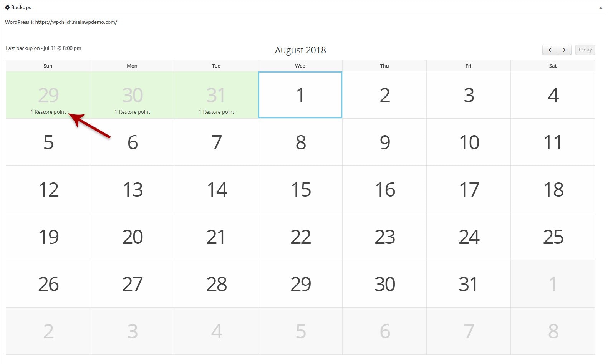The width and height of the screenshot is (608, 364).
Task: Select the grayed September 8 cell
Action: (552, 330)
